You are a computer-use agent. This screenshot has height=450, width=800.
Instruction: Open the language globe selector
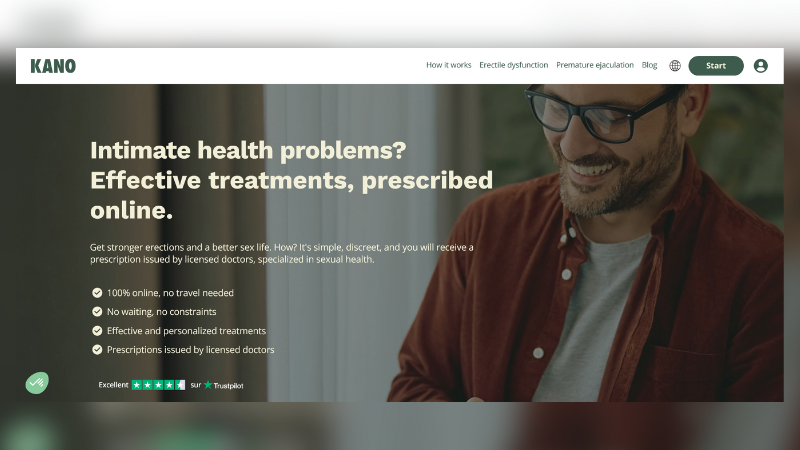pyautogui.click(x=674, y=66)
